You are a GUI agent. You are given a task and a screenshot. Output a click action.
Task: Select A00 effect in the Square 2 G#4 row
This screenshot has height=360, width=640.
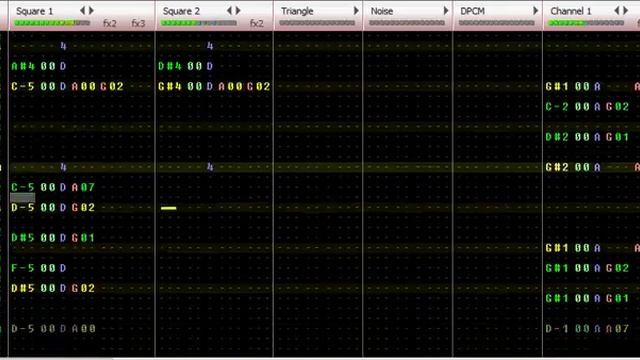point(230,87)
